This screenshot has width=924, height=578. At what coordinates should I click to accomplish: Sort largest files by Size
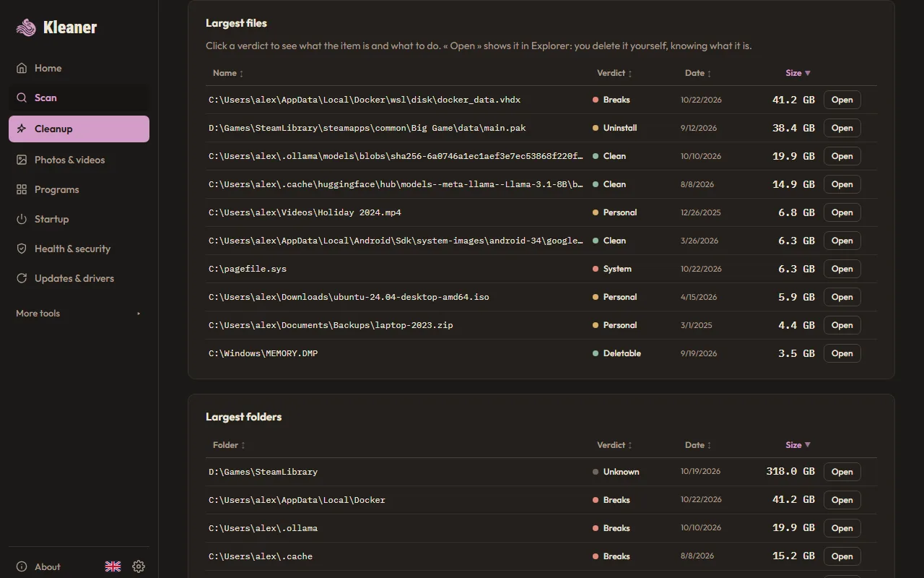coord(798,73)
